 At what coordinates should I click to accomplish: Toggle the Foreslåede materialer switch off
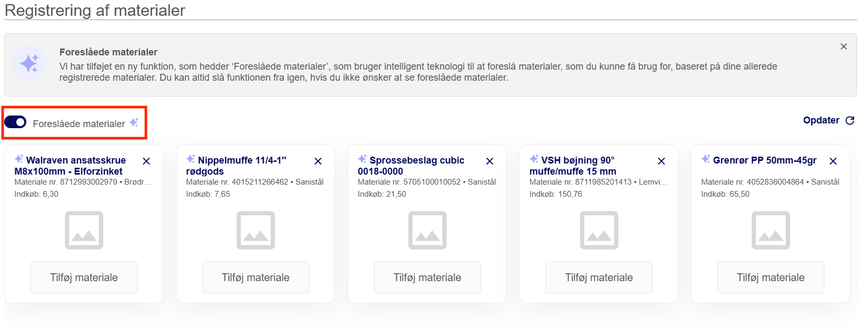tap(15, 122)
